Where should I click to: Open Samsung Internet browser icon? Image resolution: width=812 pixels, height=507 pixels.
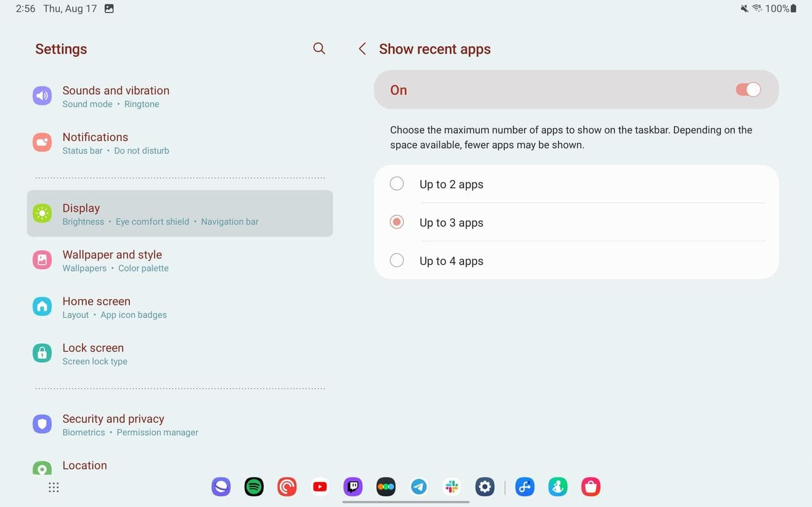(221, 486)
